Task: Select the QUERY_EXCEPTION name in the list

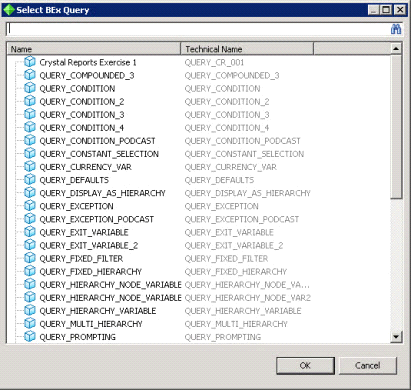Action: coord(76,206)
